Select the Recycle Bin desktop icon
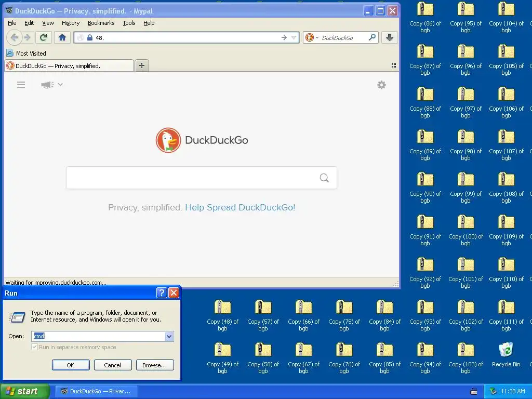The image size is (532, 399). pos(506,355)
